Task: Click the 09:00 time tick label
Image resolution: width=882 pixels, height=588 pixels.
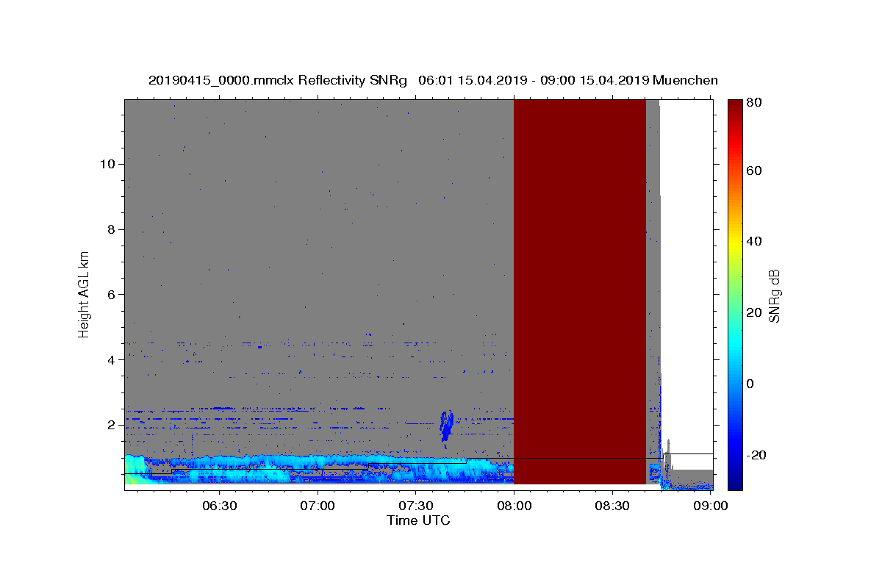Action: [x=710, y=506]
